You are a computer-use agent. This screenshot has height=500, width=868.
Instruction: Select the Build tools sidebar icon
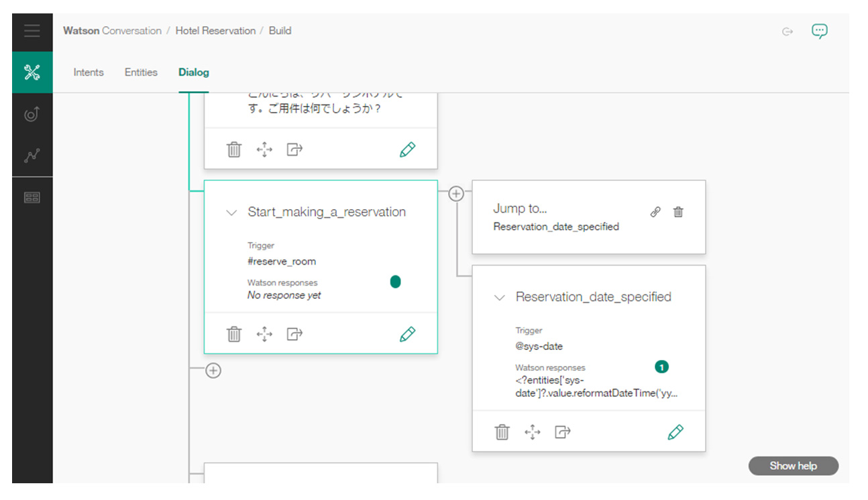(x=32, y=72)
